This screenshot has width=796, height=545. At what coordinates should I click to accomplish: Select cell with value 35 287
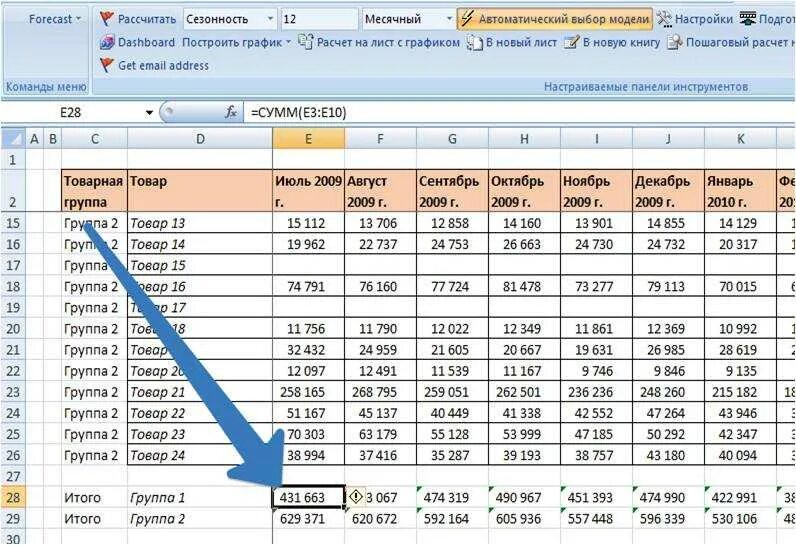[x=452, y=456]
